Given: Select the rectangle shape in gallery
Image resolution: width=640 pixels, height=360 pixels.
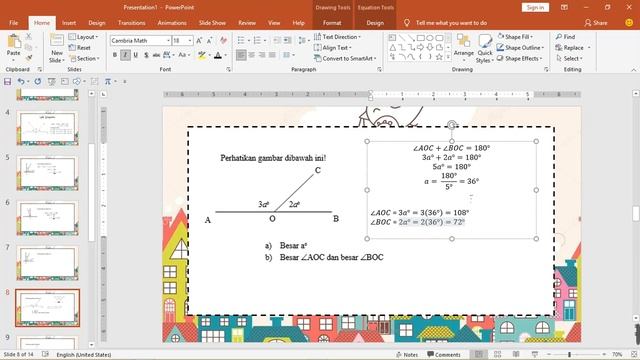Looking at the screenshot, I should click(420, 38).
